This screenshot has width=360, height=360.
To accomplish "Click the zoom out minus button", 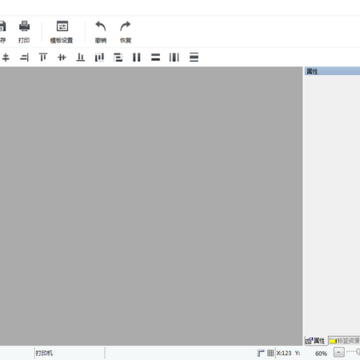I will point(339,352).
